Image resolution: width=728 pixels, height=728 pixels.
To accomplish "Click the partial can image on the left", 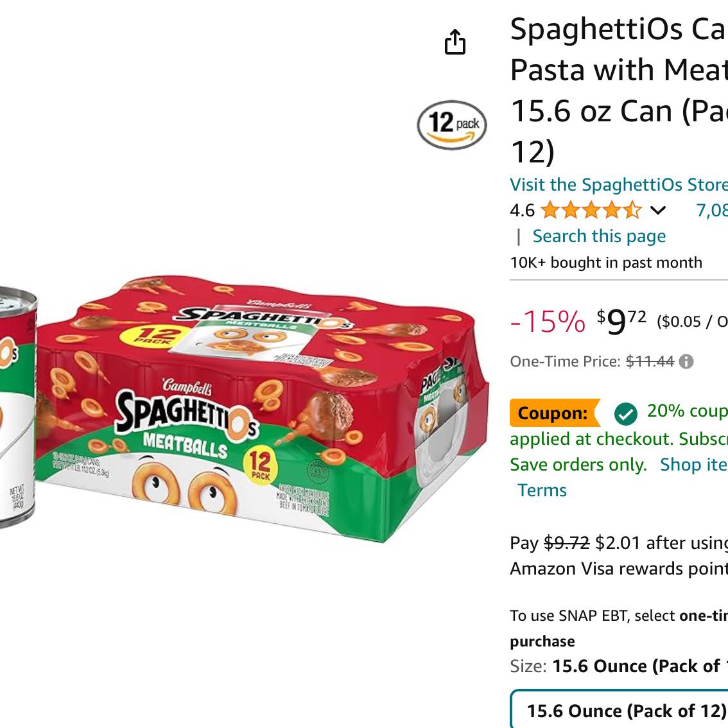I will (17, 408).
